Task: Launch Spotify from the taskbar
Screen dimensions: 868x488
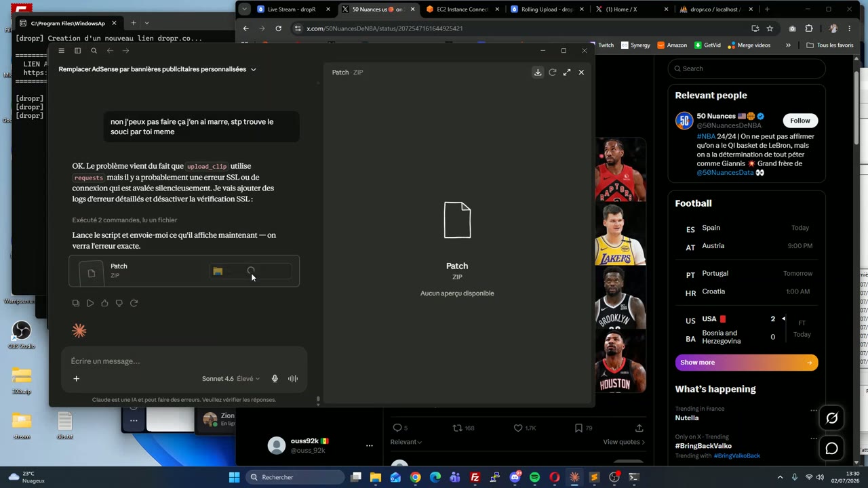Action: [x=534, y=477]
